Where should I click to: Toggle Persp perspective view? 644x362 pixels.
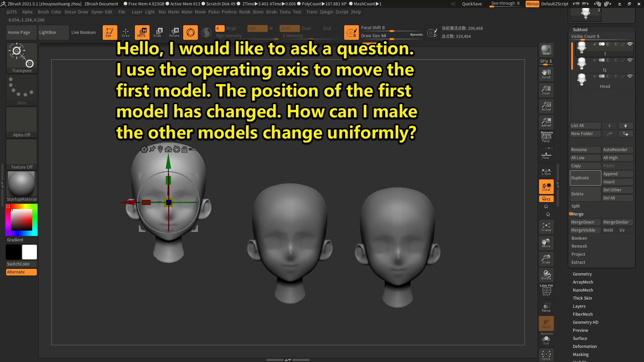tap(546, 137)
